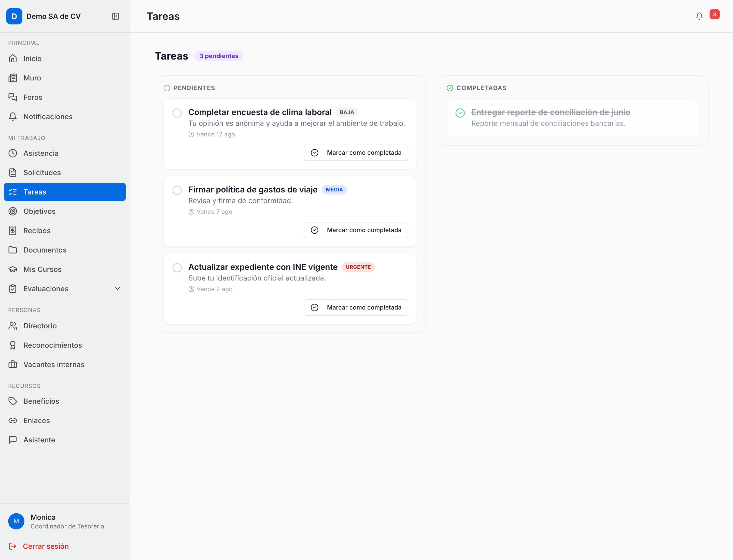Click the PENDIENTES column heading
Image resolution: width=733 pixels, height=560 pixels.
point(194,88)
